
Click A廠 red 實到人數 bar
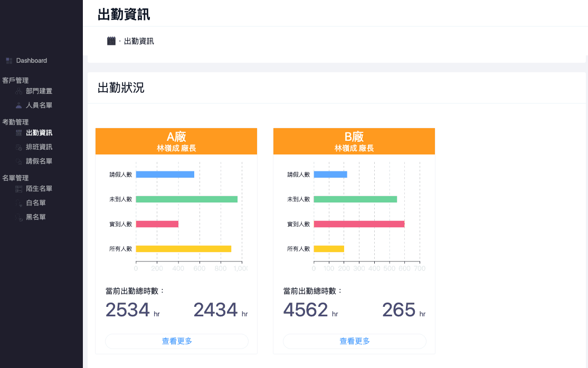click(x=157, y=224)
